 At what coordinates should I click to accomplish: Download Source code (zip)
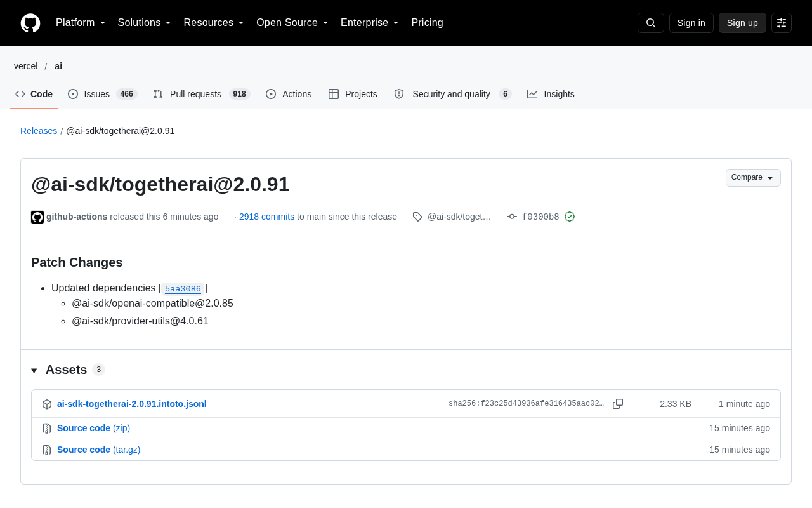[93, 428]
